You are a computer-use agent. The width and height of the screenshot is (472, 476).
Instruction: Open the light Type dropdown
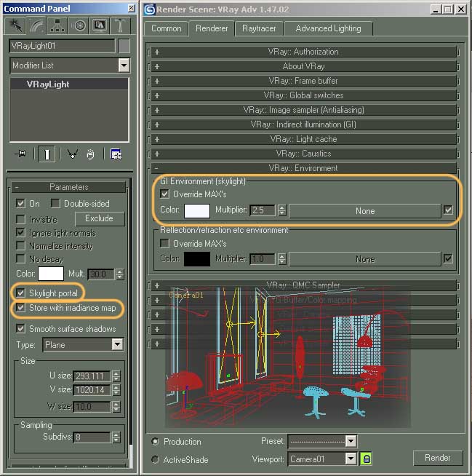point(117,344)
